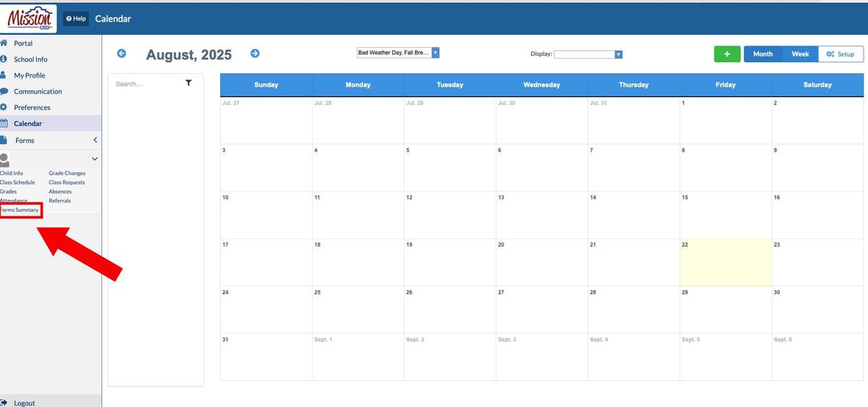Open the Child Info link

12,173
